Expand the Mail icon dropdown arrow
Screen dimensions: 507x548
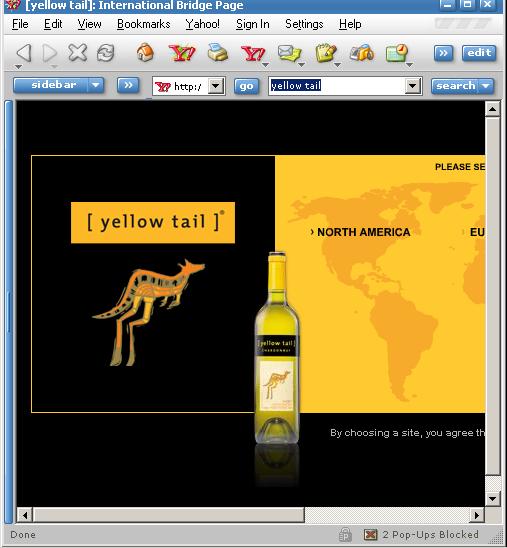click(301, 65)
